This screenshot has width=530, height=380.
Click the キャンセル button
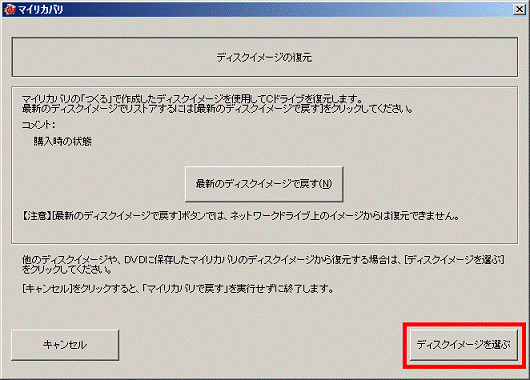(x=65, y=345)
